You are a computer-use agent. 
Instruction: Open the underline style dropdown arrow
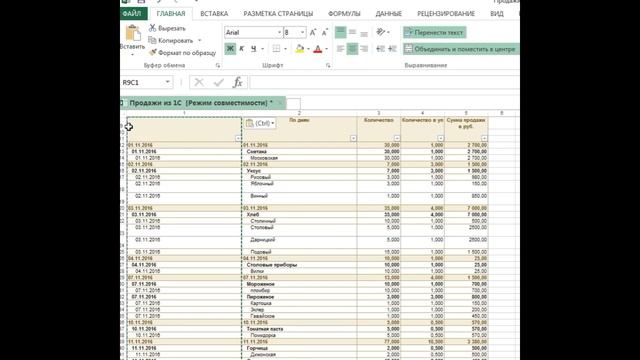(262, 49)
